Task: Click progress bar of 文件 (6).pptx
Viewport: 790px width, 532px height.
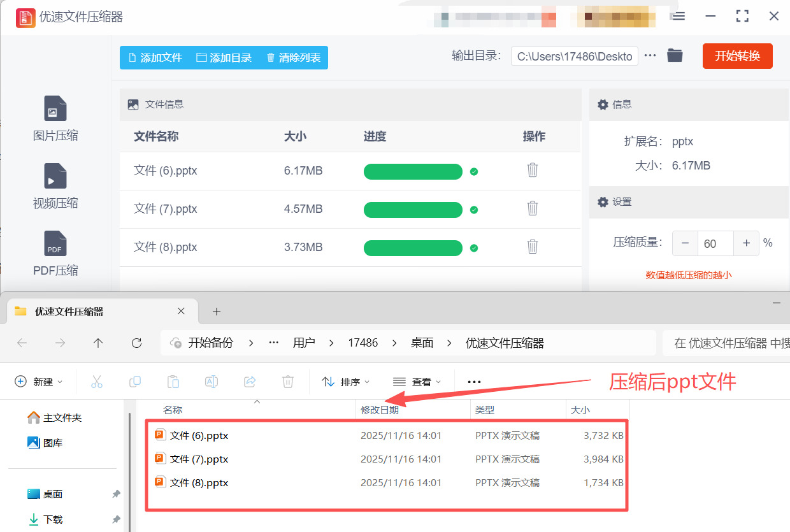Action: [x=413, y=171]
